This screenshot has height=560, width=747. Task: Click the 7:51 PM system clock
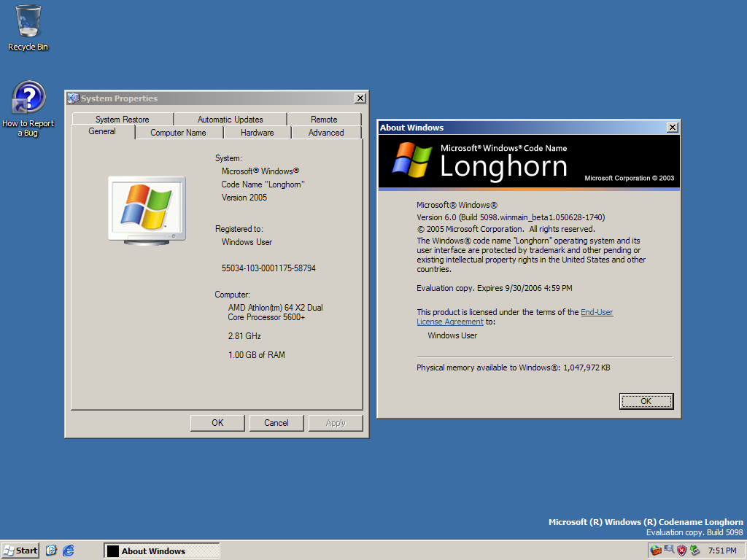pos(722,551)
